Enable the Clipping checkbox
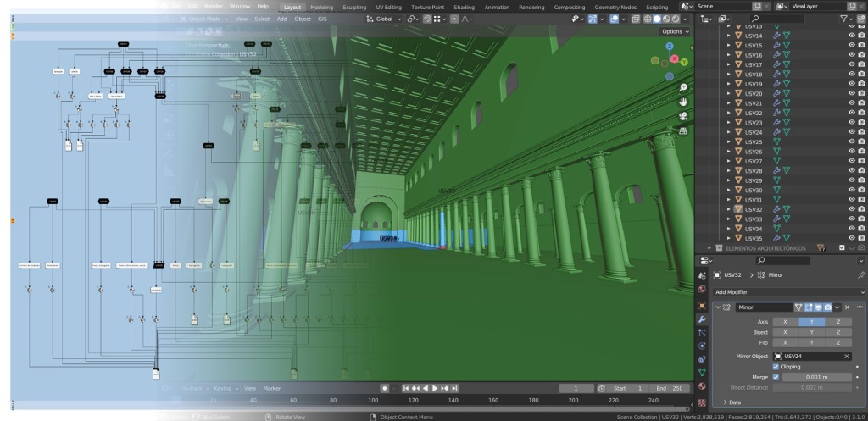 (x=776, y=367)
